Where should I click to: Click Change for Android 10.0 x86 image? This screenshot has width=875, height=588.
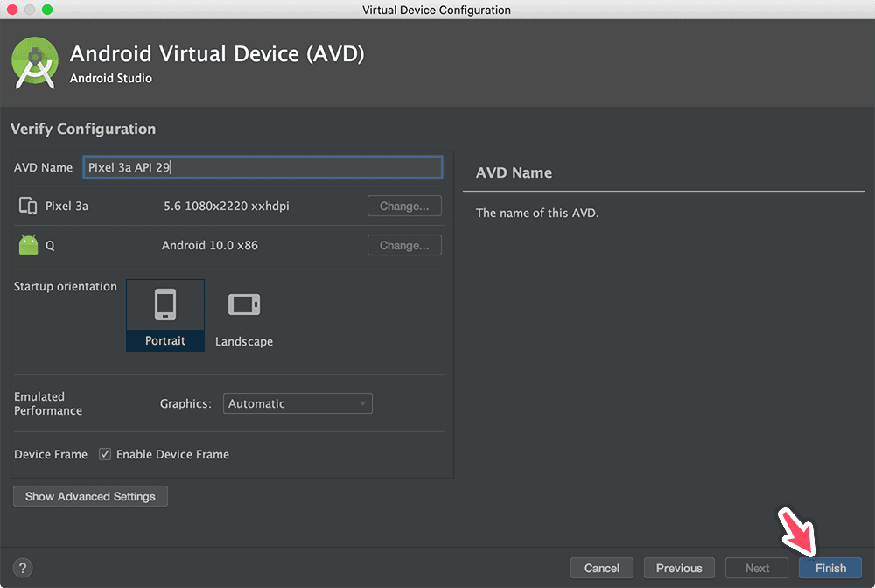click(404, 246)
